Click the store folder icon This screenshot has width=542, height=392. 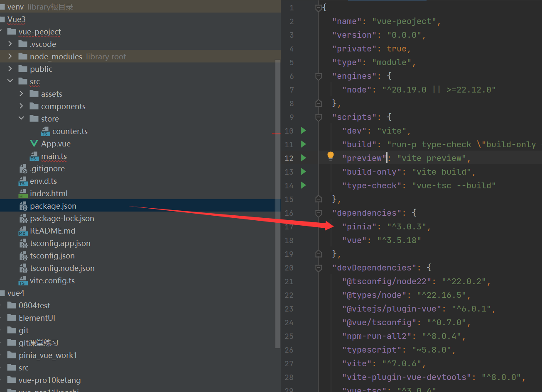[x=34, y=119]
